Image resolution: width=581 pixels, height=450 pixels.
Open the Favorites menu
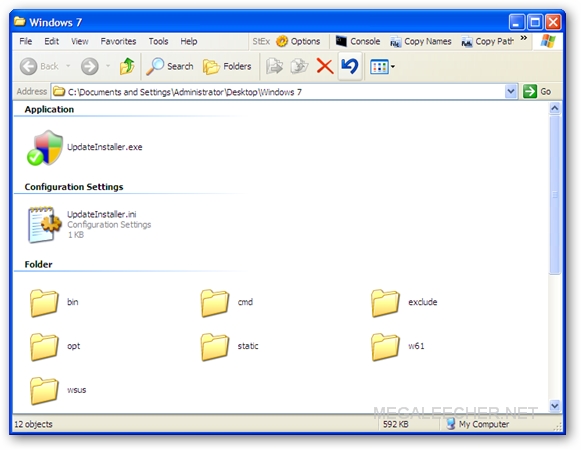pyautogui.click(x=118, y=41)
